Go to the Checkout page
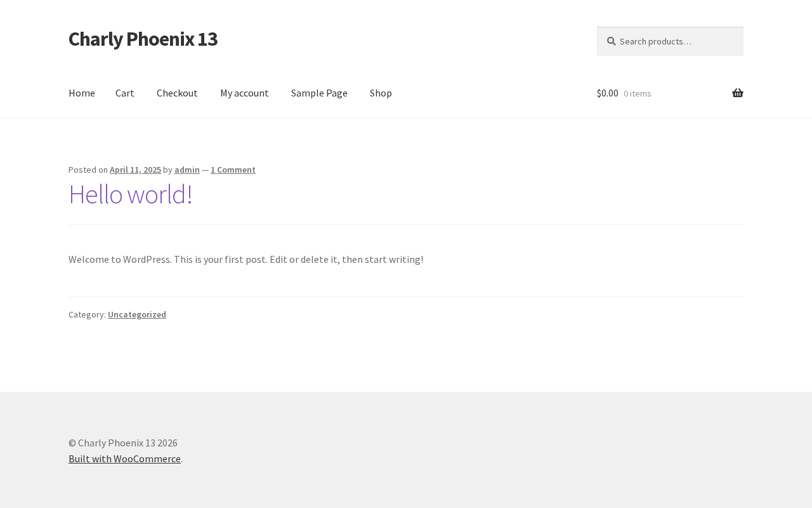 [x=177, y=93]
